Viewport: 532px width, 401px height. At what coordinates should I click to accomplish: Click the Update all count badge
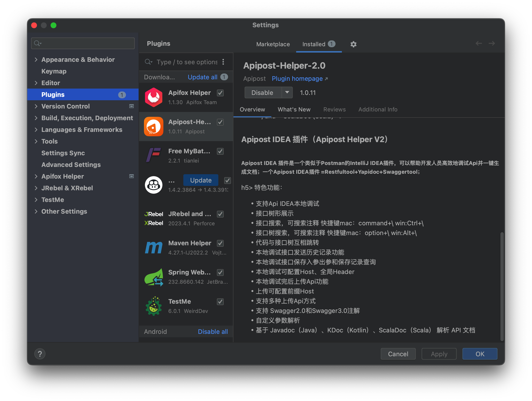coord(224,77)
